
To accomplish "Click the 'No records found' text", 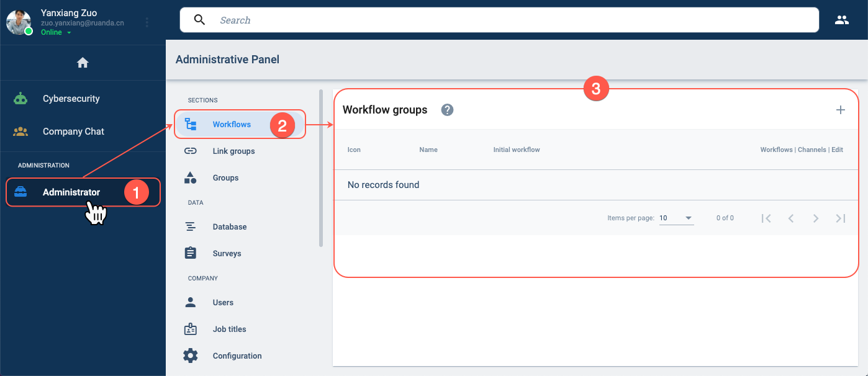I will point(383,185).
